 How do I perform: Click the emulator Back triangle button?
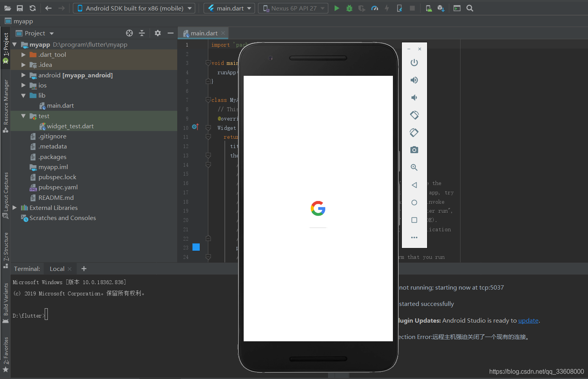[414, 185]
